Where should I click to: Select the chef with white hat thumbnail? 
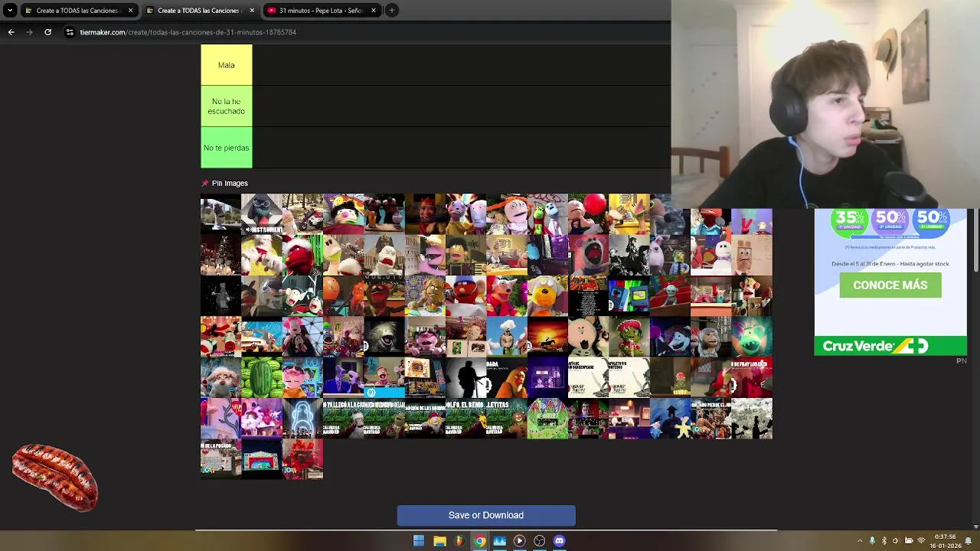(x=507, y=337)
